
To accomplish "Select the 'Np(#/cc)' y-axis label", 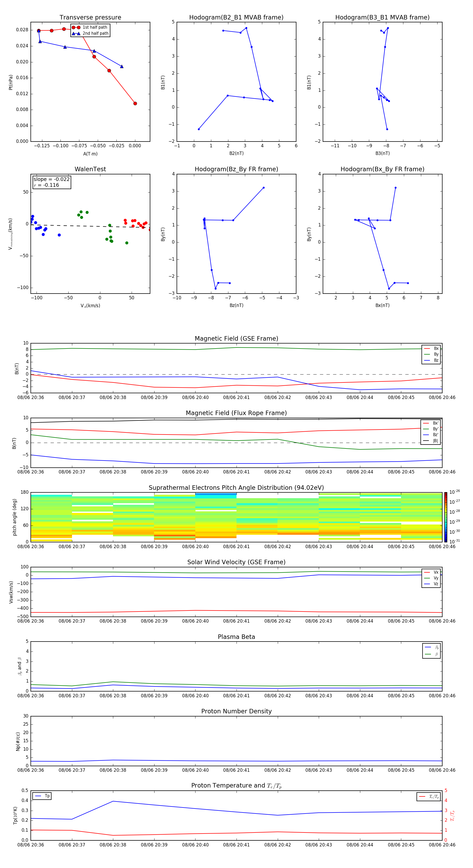I will (x=18, y=741).
